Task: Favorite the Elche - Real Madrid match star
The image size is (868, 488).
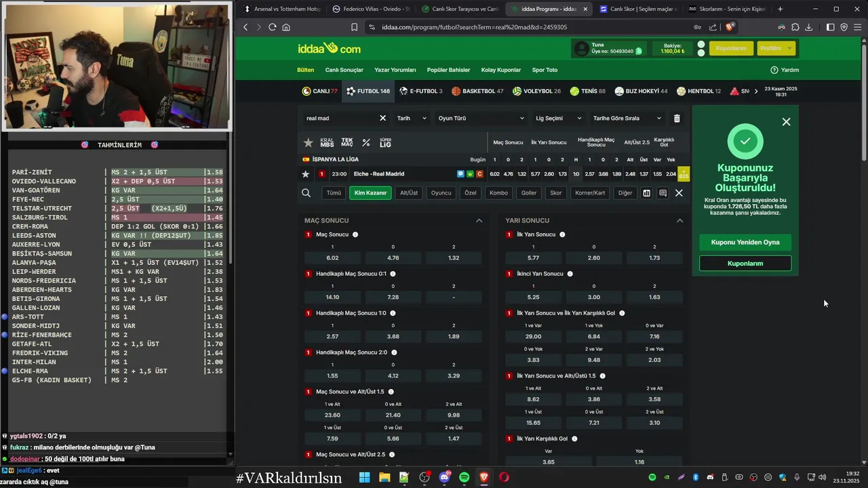Action: [x=305, y=174]
